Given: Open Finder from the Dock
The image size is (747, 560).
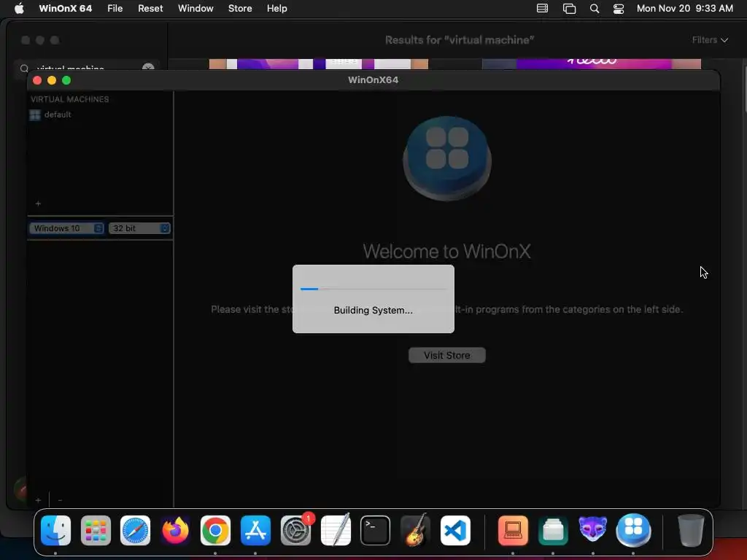Looking at the screenshot, I should (55, 531).
